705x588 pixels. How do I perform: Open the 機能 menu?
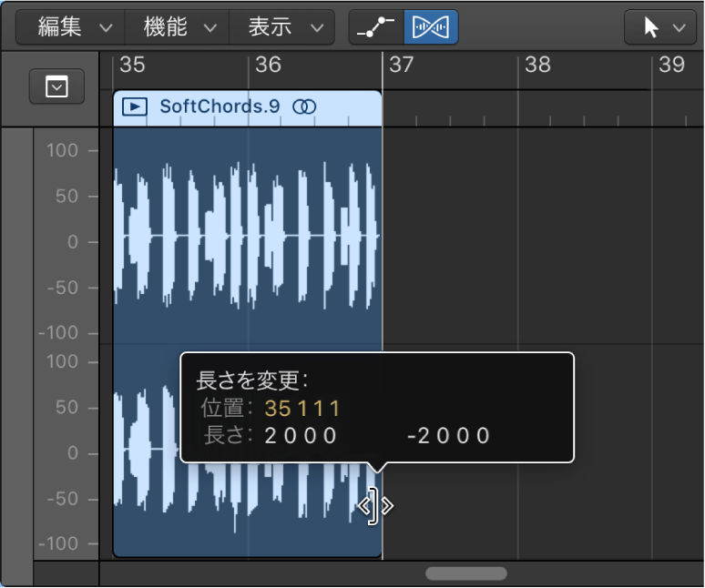(x=177, y=27)
